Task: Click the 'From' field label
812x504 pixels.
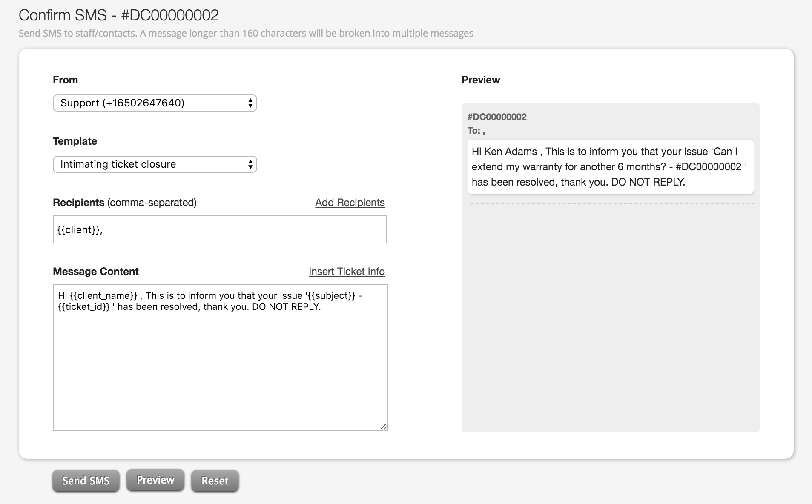Action: pos(65,80)
